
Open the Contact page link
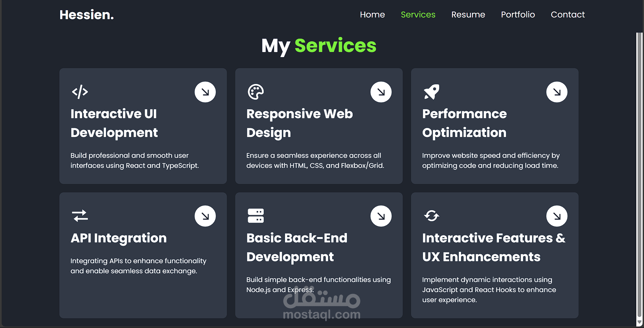[567, 14]
